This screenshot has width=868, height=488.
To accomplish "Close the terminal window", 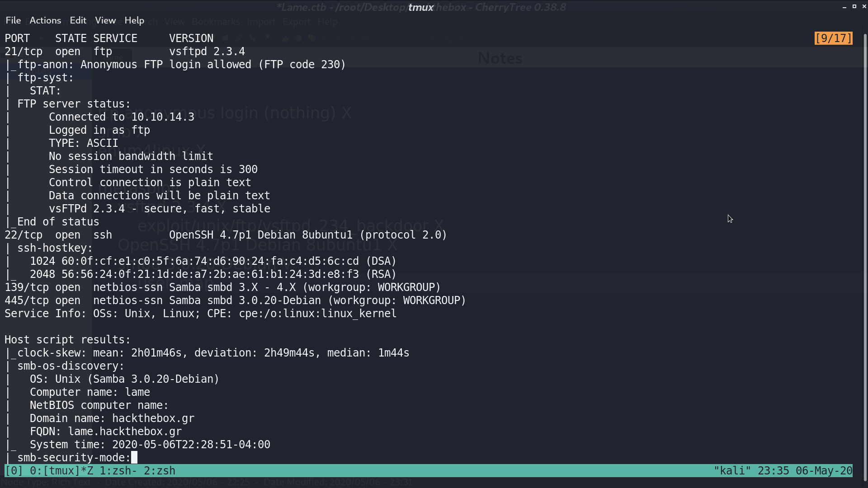I will [x=864, y=6].
